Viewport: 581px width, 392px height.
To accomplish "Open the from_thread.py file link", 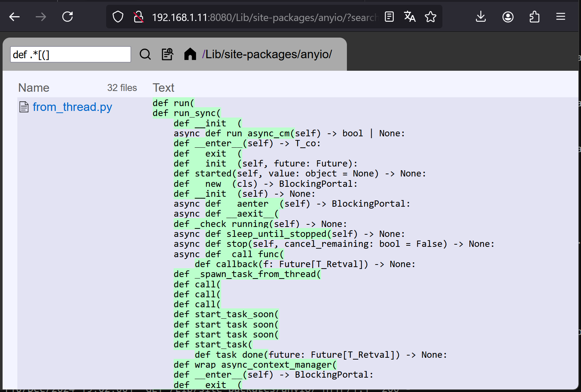I will (72, 107).
